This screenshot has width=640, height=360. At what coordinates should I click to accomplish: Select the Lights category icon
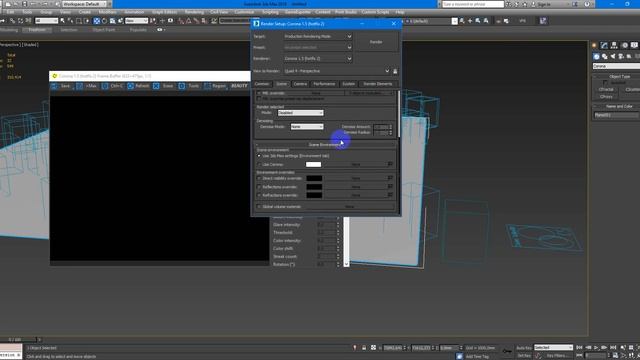coord(613,56)
